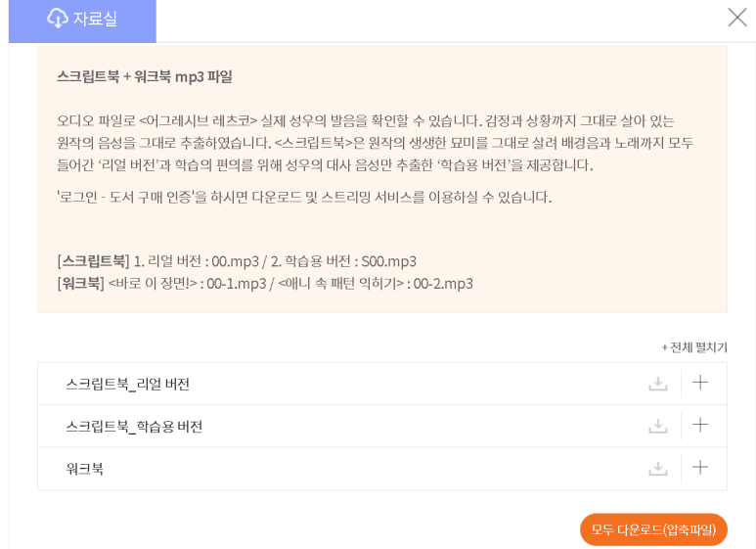
Task: Click the 워크북 row title
Action: click(85, 469)
